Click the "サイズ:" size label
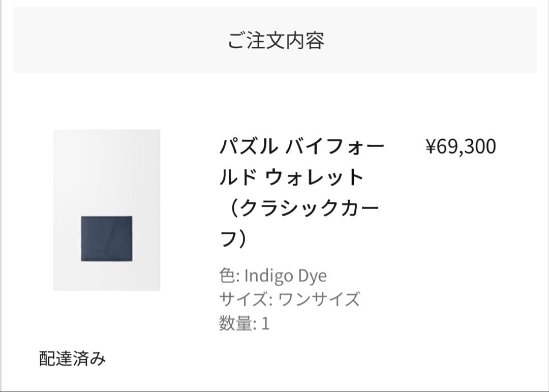Screen dimensions: 549x392 [246, 299]
